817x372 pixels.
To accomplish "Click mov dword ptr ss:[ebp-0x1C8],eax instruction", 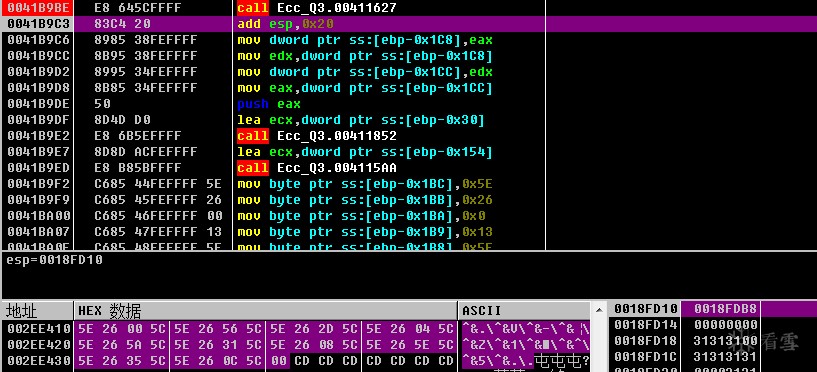I will click(365, 40).
